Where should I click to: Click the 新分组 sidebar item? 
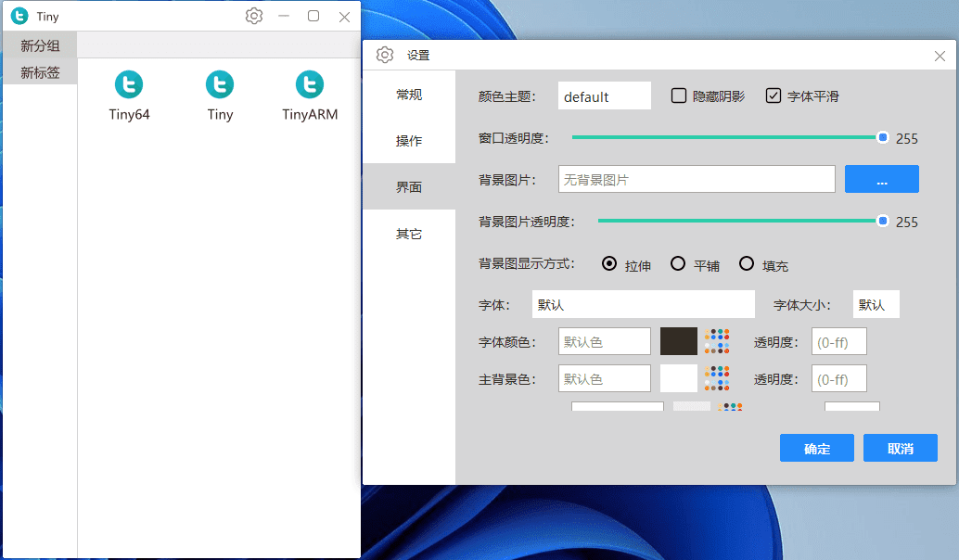(39, 45)
